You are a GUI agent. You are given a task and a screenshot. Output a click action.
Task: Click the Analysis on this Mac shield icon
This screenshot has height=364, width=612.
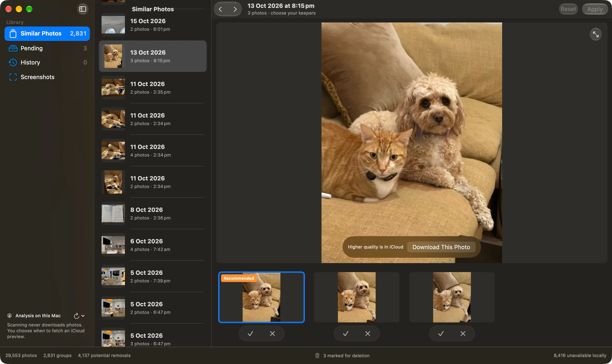coord(10,316)
